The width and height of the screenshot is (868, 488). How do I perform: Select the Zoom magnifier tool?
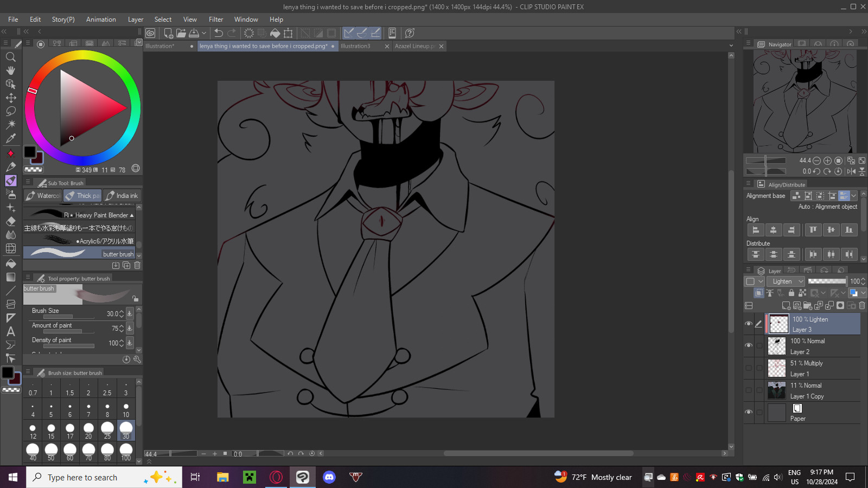10,57
